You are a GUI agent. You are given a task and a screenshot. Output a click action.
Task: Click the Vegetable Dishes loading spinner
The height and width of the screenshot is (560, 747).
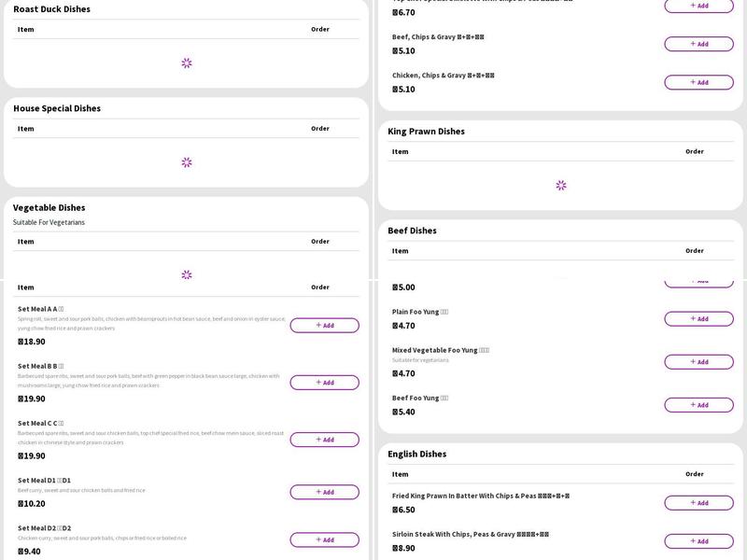pyautogui.click(x=187, y=274)
